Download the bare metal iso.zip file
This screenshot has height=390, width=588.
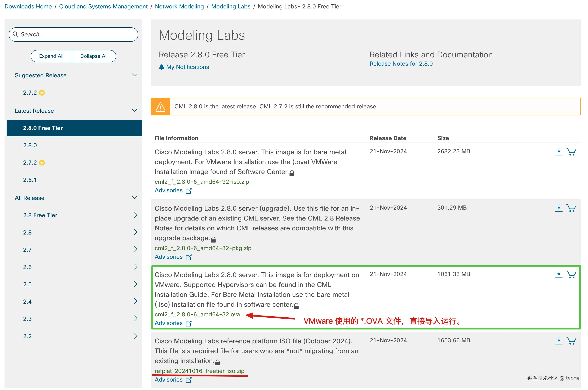pos(559,151)
